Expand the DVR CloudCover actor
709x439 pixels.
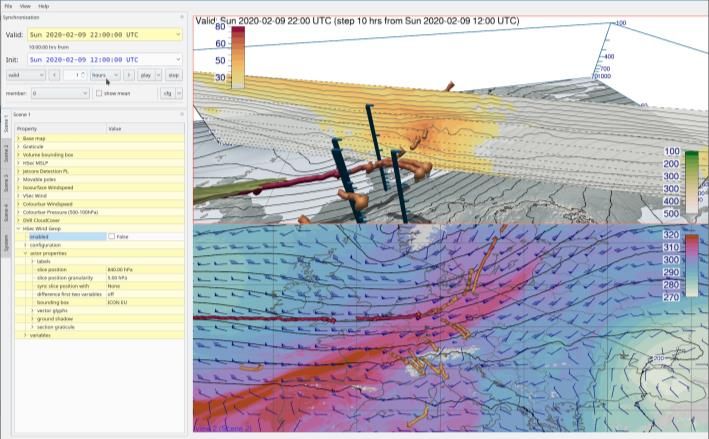coord(19,220)
